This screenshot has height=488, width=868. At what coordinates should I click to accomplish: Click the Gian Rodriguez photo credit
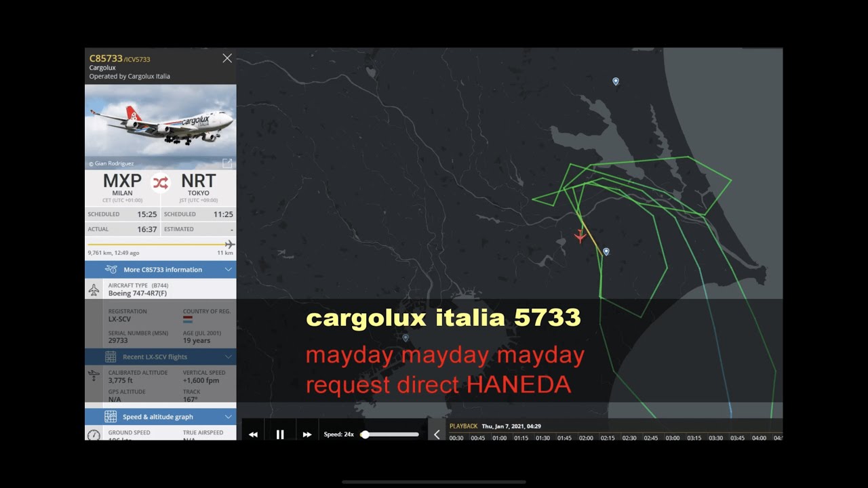pos(111,163)
